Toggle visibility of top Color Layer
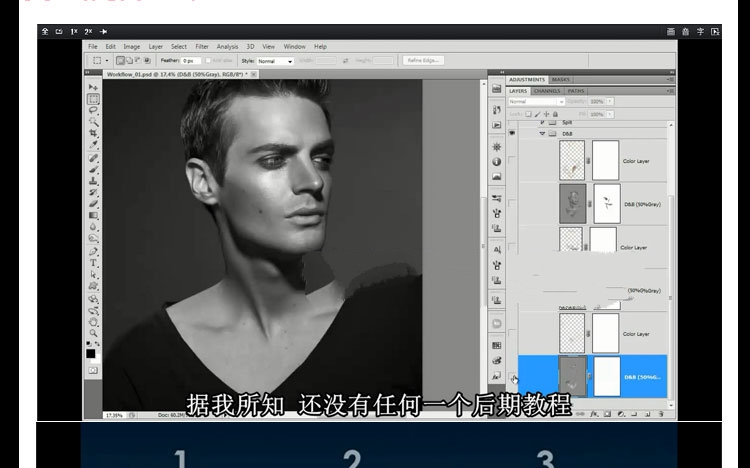Image resolution: width=750 pixels, height=468 pixels. pos(512,161)
